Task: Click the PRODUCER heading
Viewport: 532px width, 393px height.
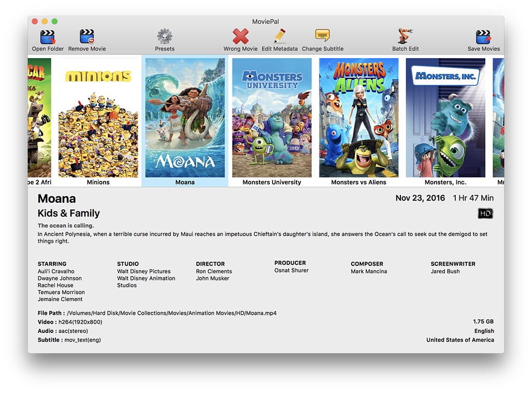Action: [290, 263]
